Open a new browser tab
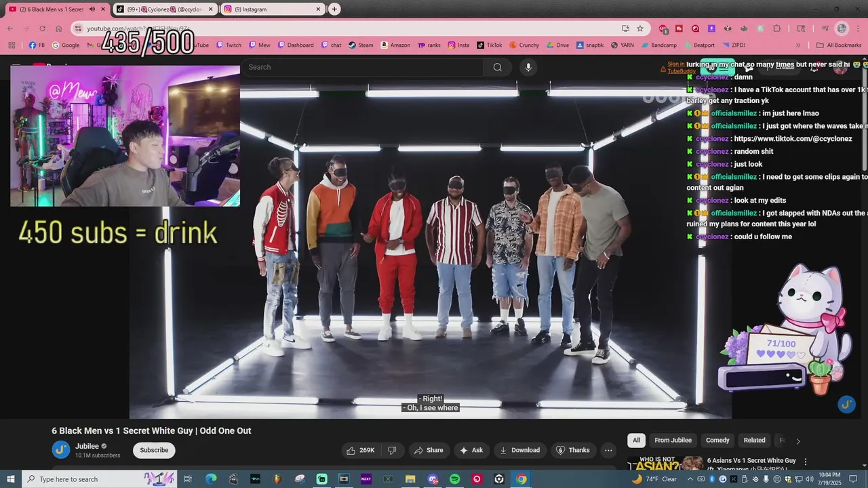 click(x=334, y=9)
